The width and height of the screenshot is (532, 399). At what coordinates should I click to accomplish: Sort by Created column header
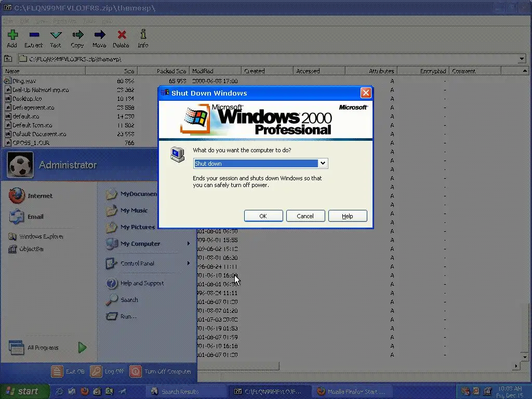pos(268,71)
